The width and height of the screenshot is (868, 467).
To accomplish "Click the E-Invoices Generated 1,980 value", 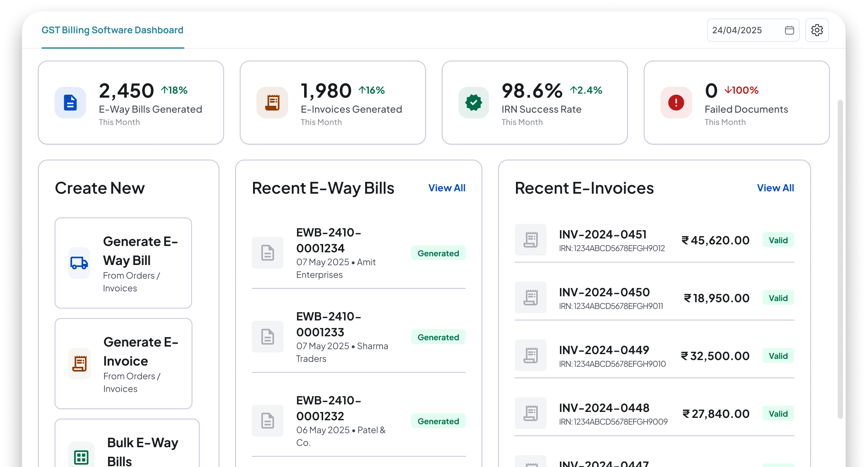I will pyautogui.click(x=326, y=91).
